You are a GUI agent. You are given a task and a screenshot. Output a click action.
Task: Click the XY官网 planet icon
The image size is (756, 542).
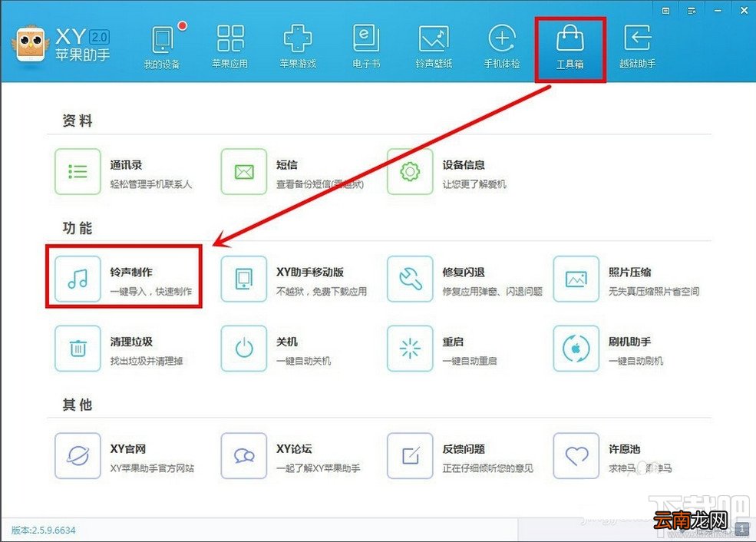[x=78, y=456]
